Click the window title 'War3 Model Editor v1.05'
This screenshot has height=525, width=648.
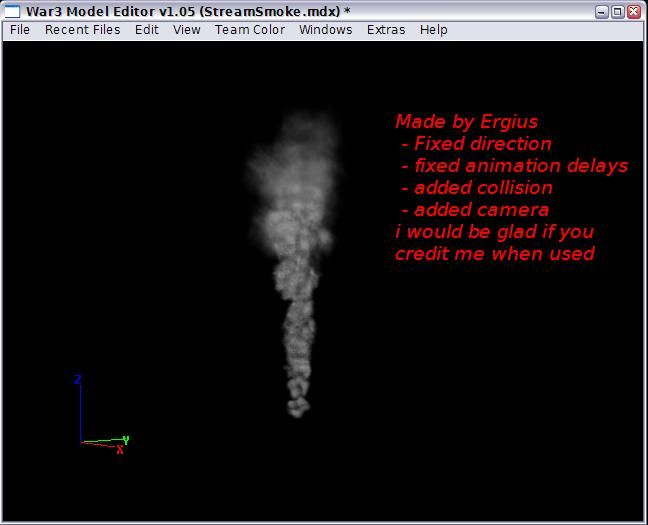tap(111, 12)
